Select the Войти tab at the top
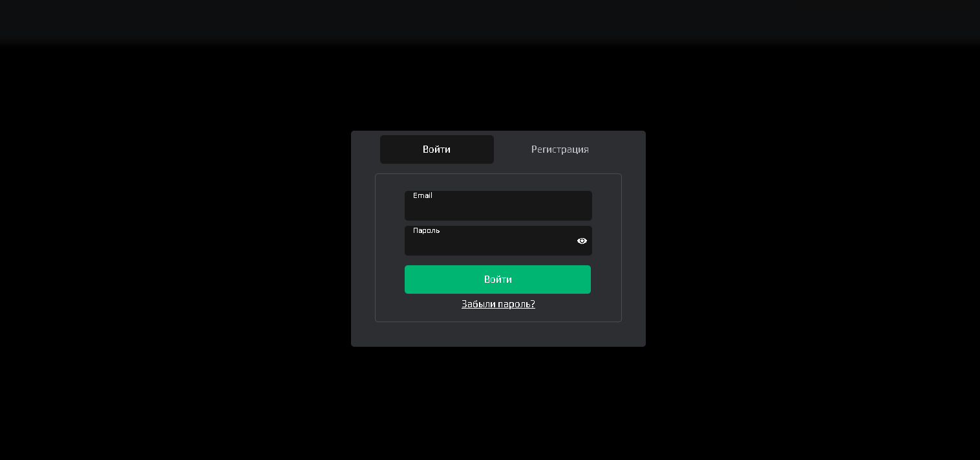Image resolution: width=980 pixels, height=460 pixels. 436,149
